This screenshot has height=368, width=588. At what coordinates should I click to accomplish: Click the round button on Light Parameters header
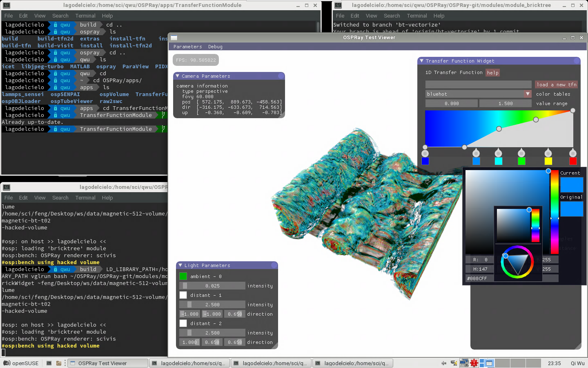pos(274,265)
